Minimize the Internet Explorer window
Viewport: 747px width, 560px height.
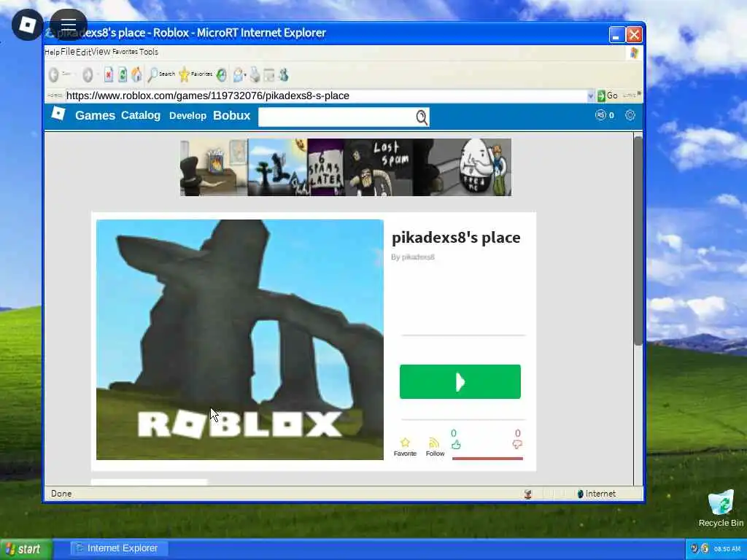click(616, 35)
